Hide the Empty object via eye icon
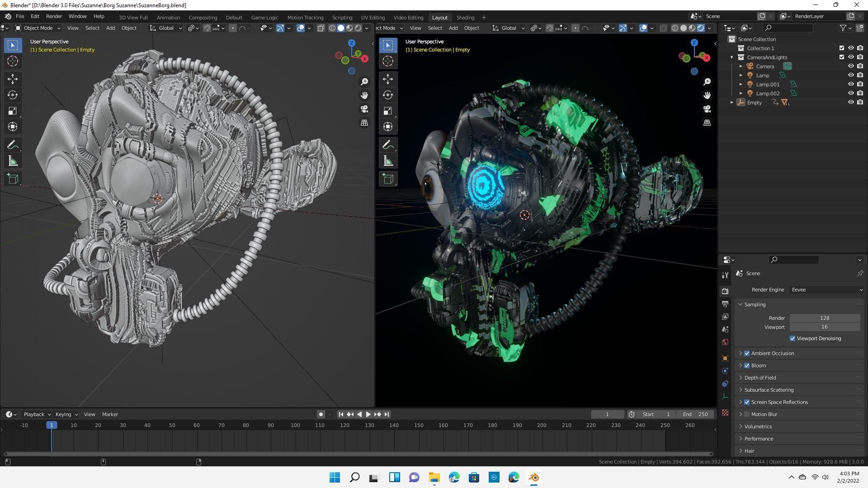 click(850, 103)
